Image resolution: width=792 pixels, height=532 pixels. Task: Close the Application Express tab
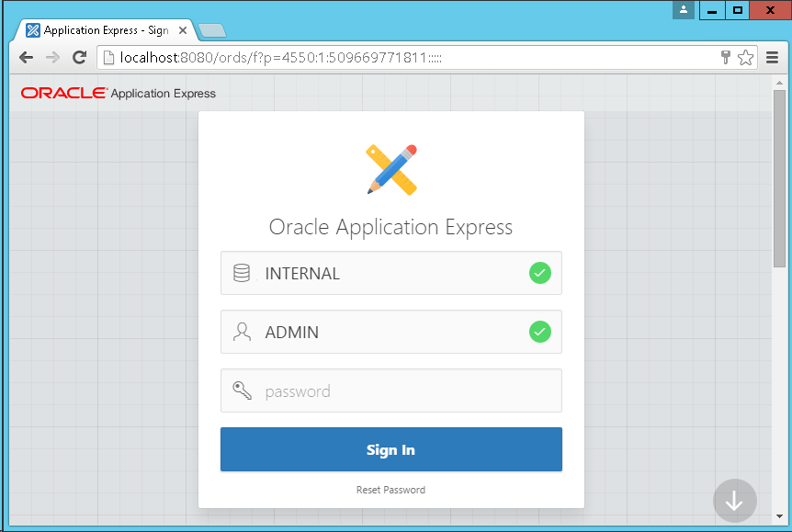pos(183,30)
